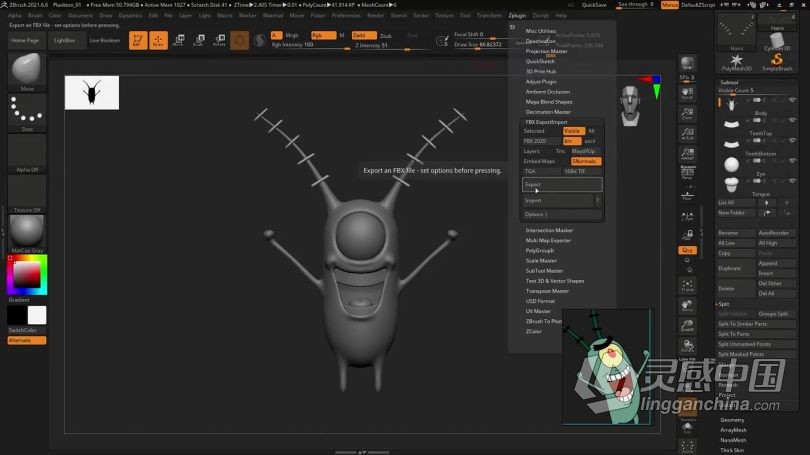
Task: Activate the Draw mode button
Action: click(159, 40)
